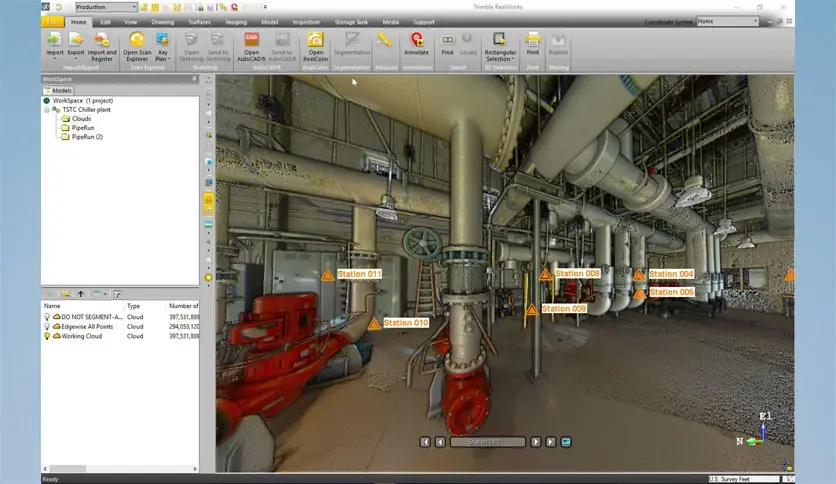Click the Find binoculars icon
Viewport: 836px width, 484px height.
click(x=446, y=40)
